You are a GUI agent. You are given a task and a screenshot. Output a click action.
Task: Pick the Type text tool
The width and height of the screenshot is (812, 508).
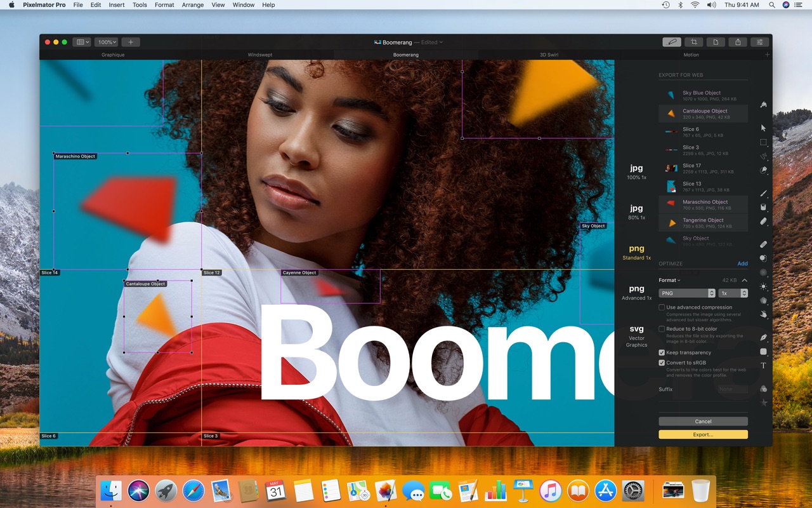tap(763, 366)
